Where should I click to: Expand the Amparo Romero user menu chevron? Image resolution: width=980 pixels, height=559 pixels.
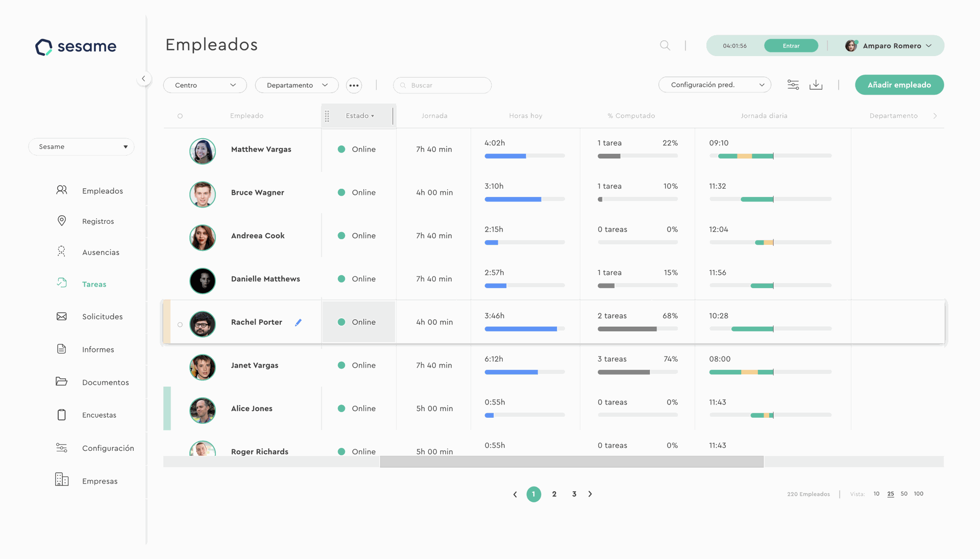[x=928, y=46]
